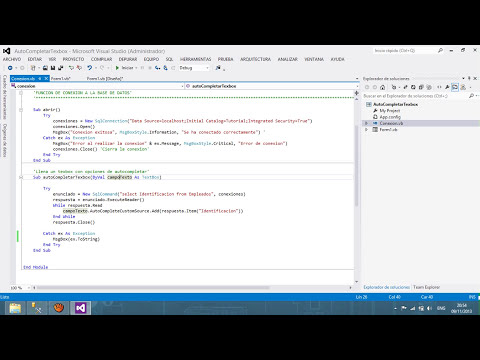
Task: Refresh the solution explorer tree
Action: coord(413,87)
